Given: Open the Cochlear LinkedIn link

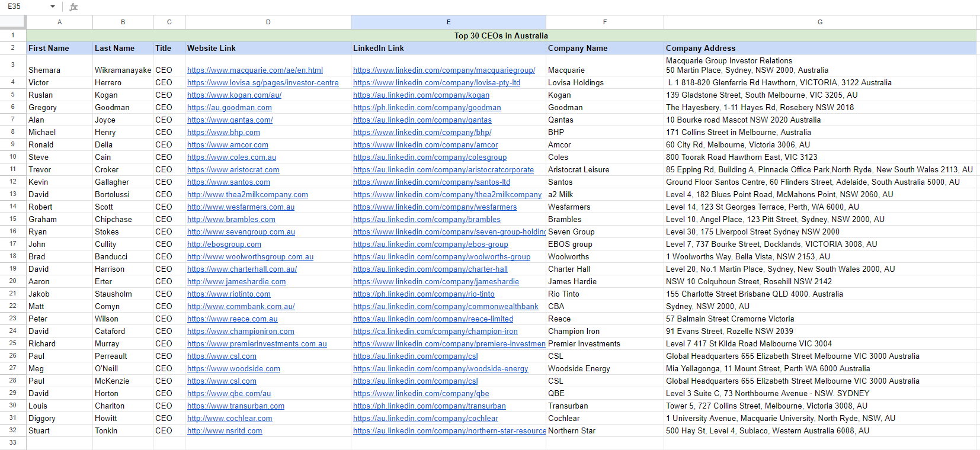Looking at the screenshot, I should tap(425, 419).
